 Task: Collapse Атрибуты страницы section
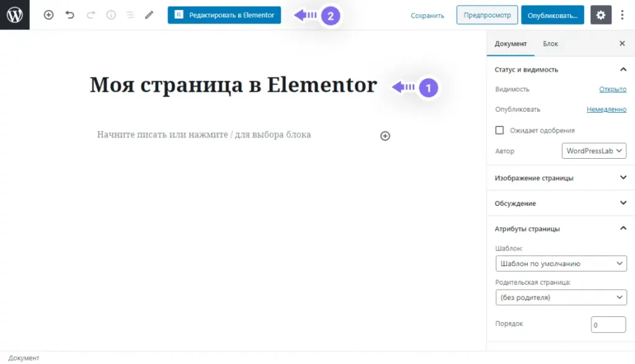[x=561, y=229]
